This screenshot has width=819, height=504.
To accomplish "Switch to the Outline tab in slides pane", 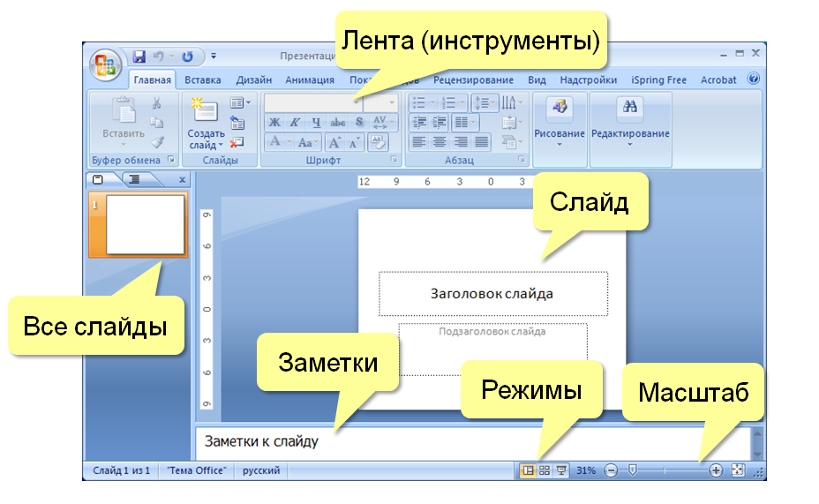I will pyautogui.click(x=135, y=180).
